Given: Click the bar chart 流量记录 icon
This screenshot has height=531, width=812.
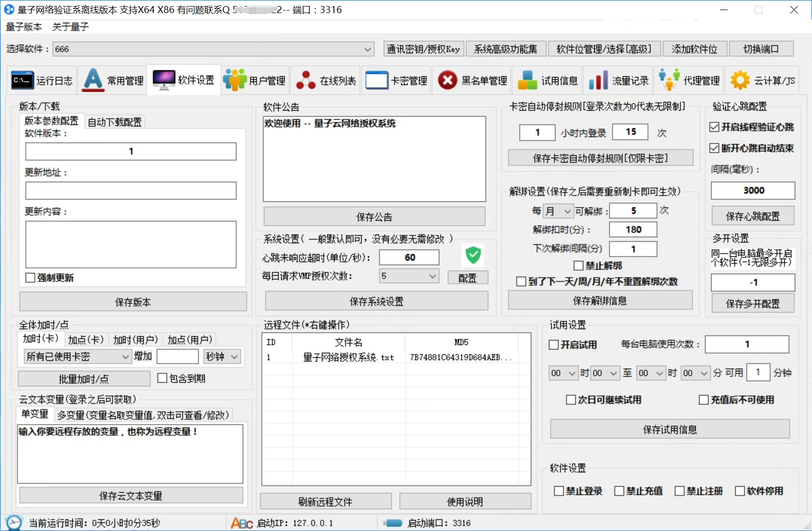Looking at the screenshot, I should click(x=598, y=80).
